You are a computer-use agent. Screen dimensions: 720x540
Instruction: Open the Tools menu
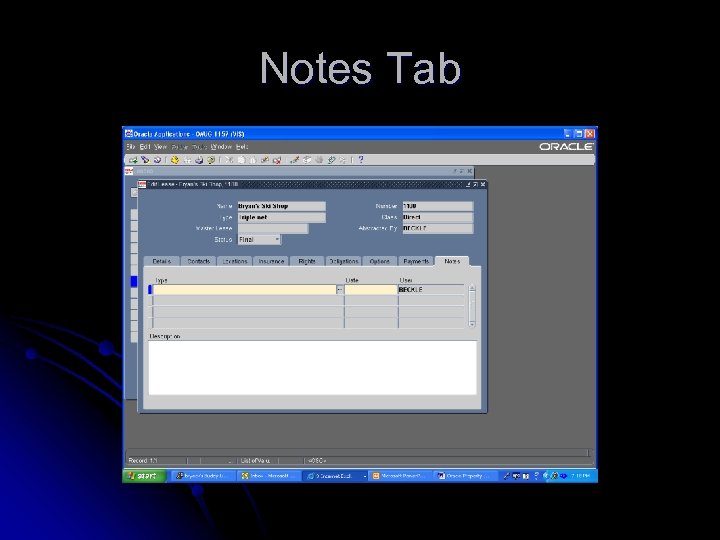click(x=200, y=147)
